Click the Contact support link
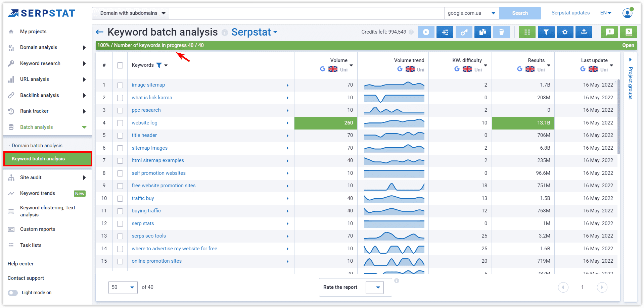The width and height of the screenshot is (644, 308). pyautogui.click(x=26, y=278)
